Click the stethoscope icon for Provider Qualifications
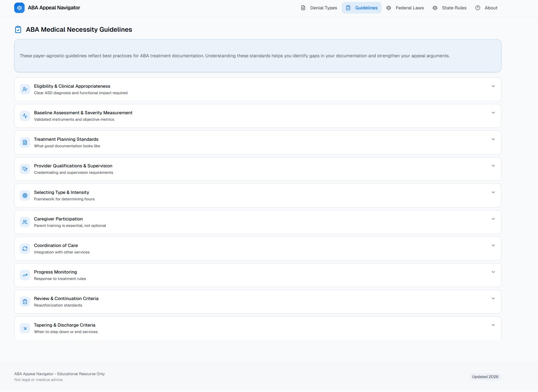This screenshot has width=538, height=392. (25, 169)
